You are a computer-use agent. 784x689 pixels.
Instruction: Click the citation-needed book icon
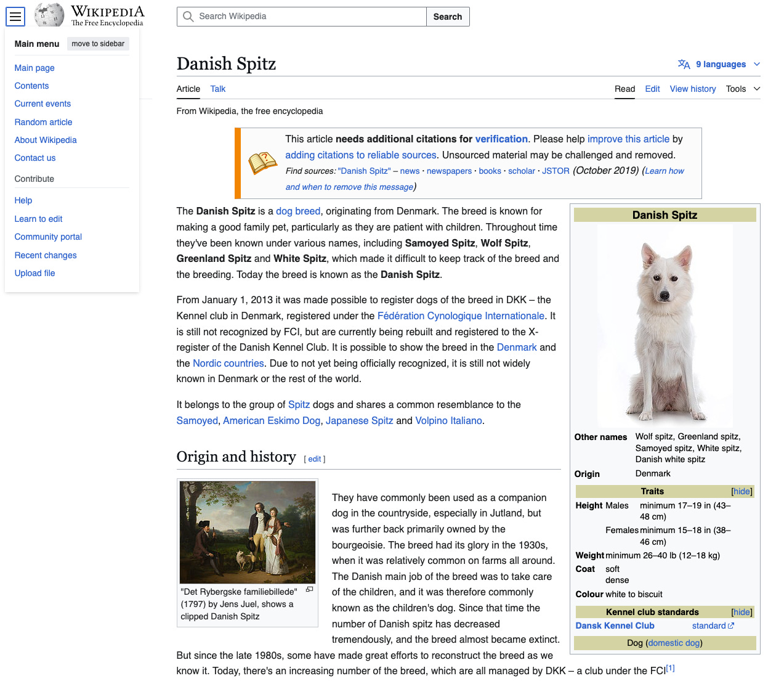(263, 163)
